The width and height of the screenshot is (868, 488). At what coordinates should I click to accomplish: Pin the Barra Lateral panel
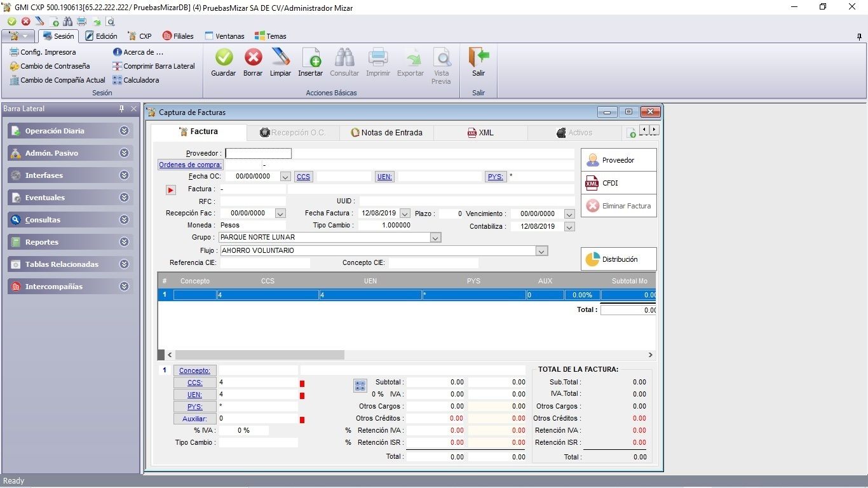[x=122, y=109]
